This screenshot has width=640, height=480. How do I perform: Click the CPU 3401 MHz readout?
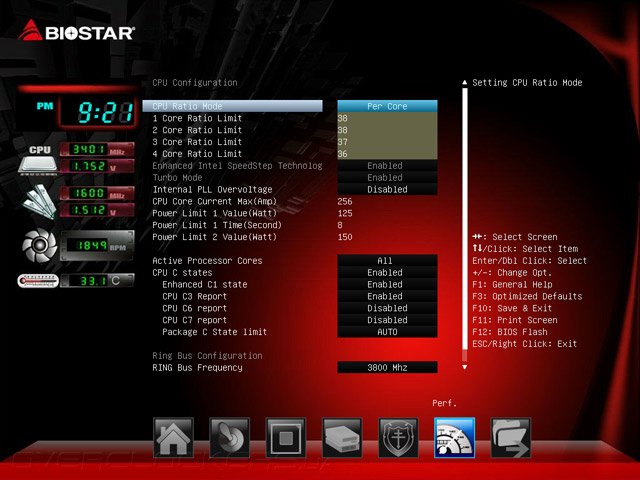click(x=97, y=149)
